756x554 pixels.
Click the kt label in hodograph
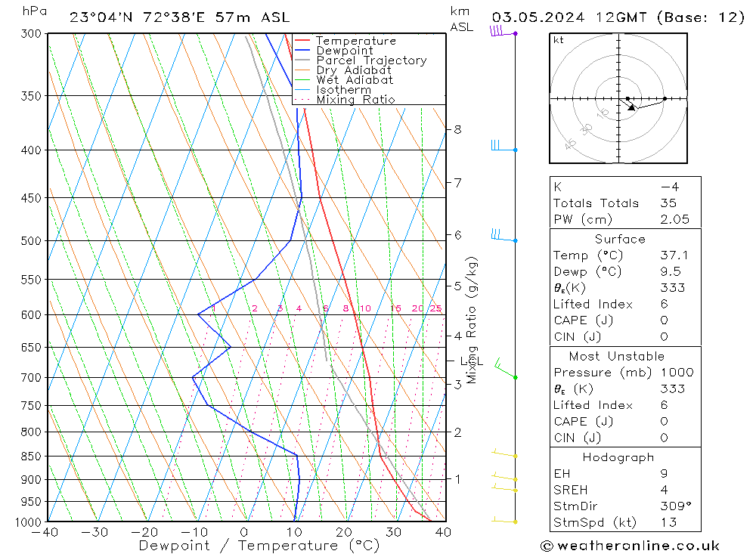[x=559, y=40]
